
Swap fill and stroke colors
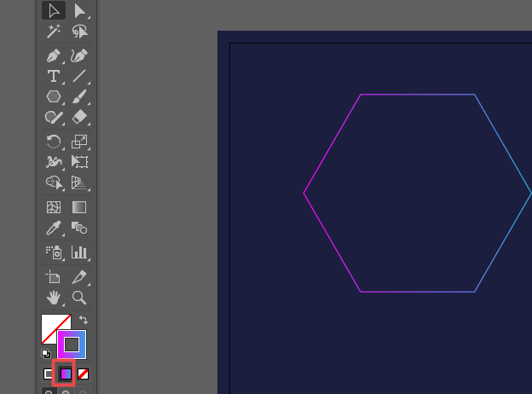point(84,320)
